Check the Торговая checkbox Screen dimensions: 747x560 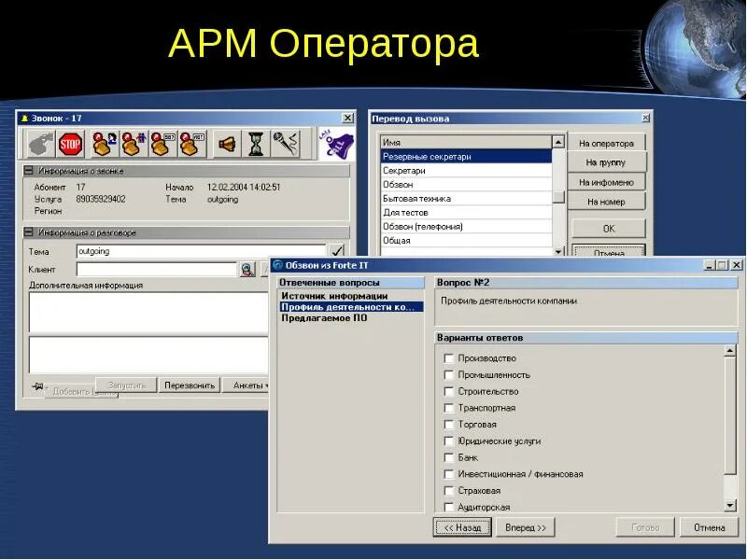[448, 425]
